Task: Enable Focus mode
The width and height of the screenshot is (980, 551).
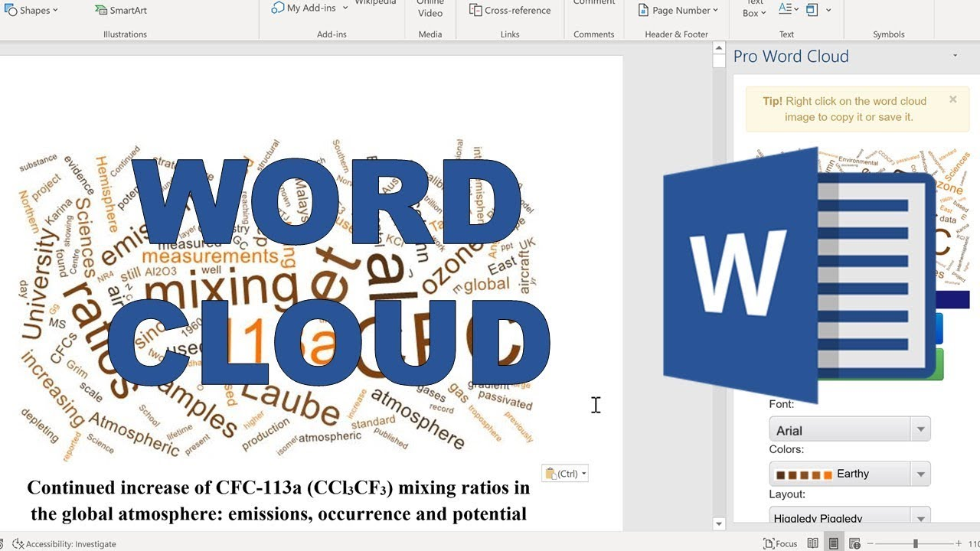Action: pyautogui.click(x=779, y=543)
